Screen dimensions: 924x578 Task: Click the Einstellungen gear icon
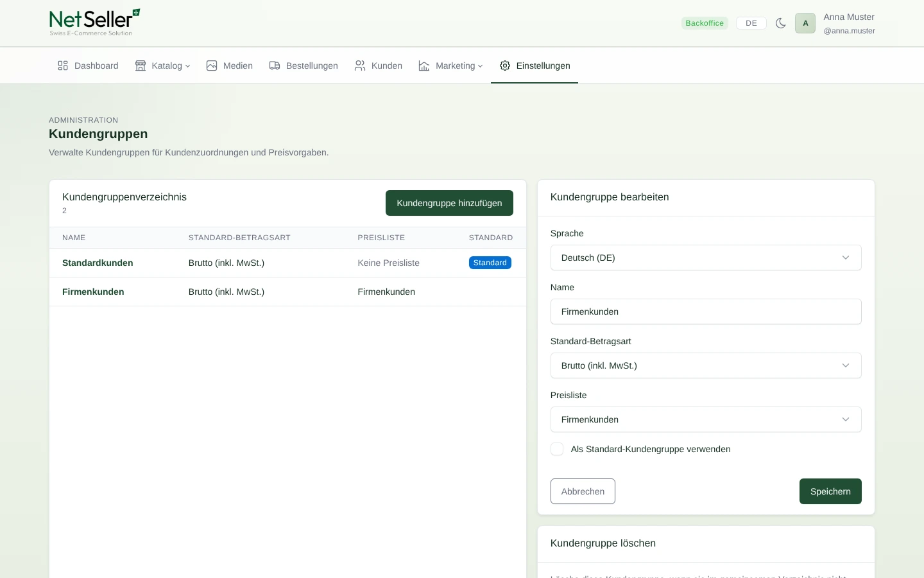tap(505, 66)
